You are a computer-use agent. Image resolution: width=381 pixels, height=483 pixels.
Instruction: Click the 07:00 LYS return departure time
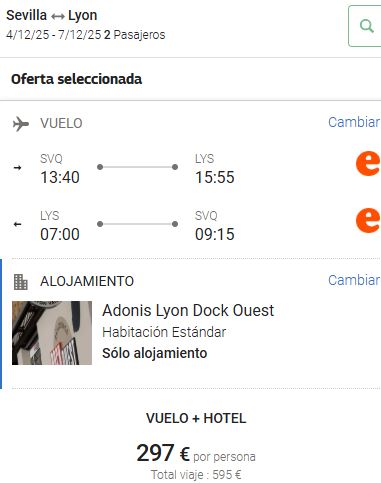[x=60, y=234]
